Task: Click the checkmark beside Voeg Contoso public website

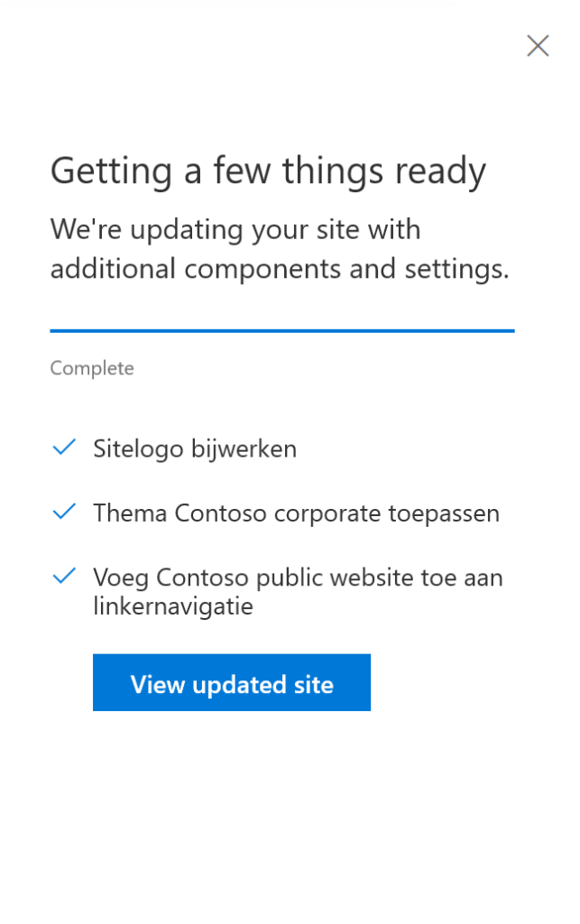Action: pyautogui.click(x=64, y=576)
